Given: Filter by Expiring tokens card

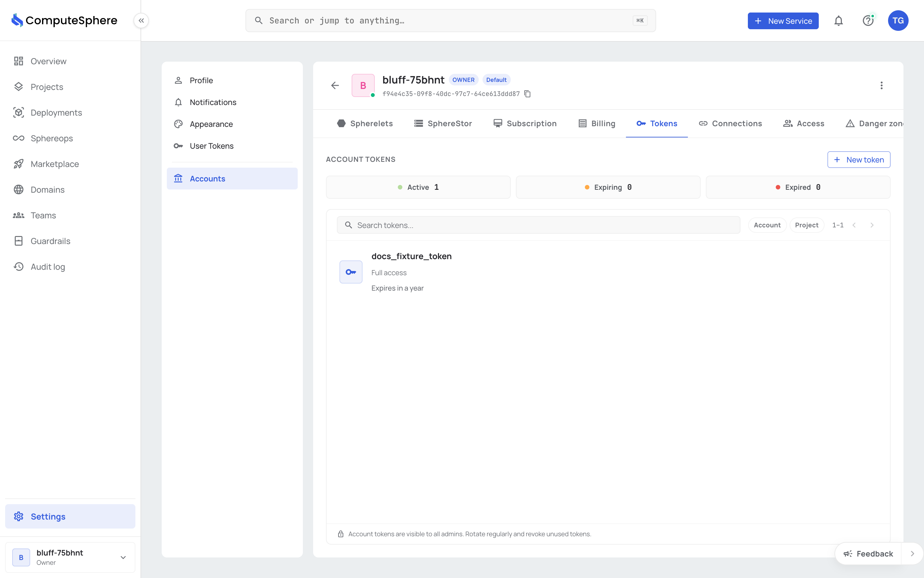Looking at the screenshot, I should (x=608, y=187).
